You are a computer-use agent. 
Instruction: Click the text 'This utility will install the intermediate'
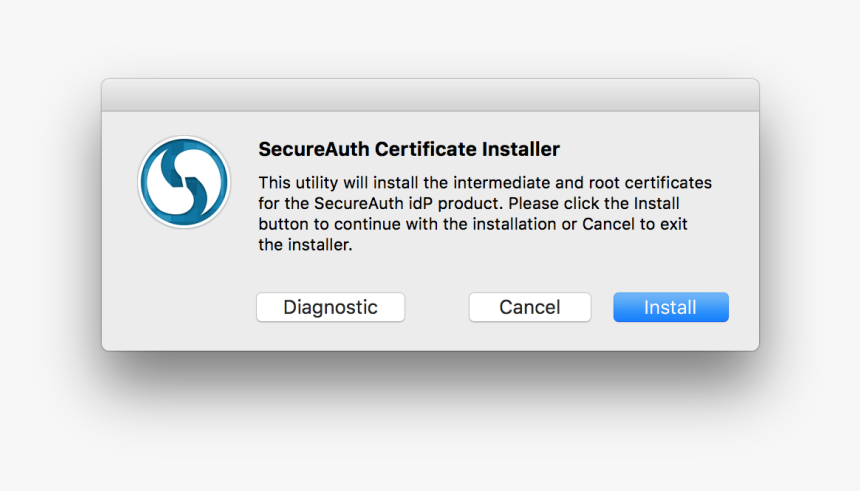click(x=404, y=183)
